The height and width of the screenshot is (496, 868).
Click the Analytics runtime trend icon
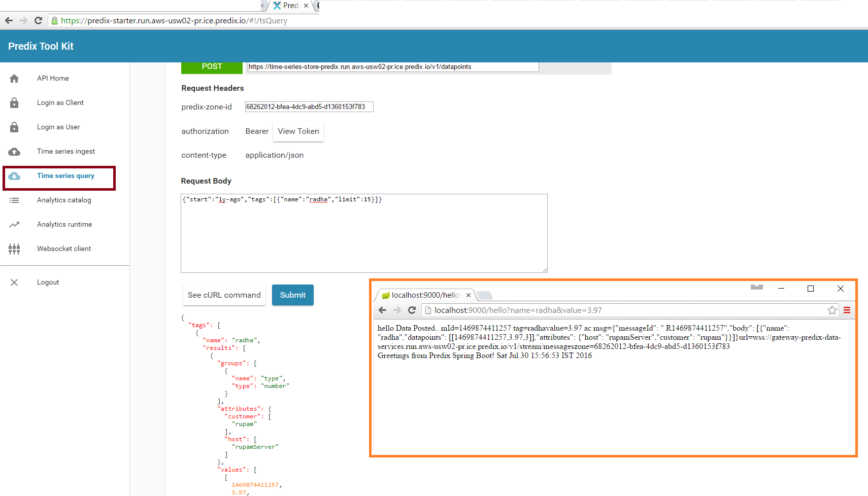tap(14, 225)
